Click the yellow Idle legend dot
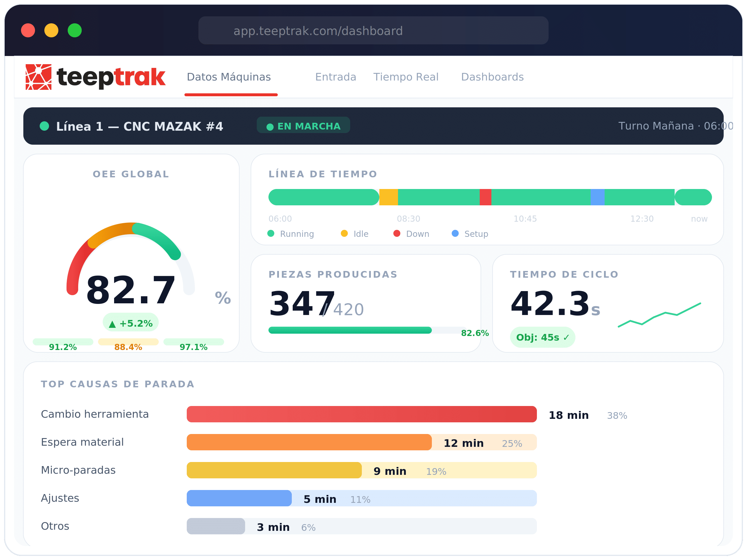 [344, 233]
